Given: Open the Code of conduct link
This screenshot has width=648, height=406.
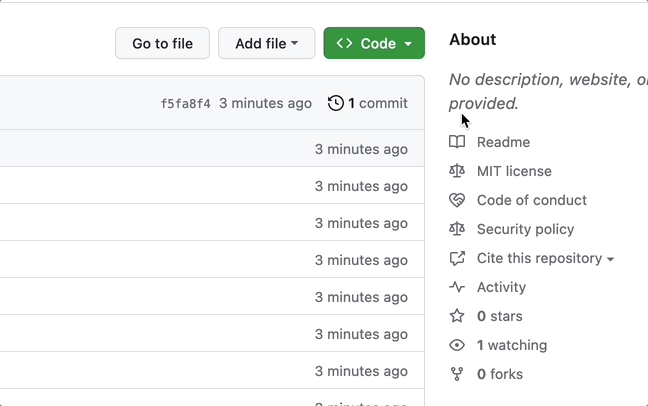Looking at the screenshot, I should point(531,200).
